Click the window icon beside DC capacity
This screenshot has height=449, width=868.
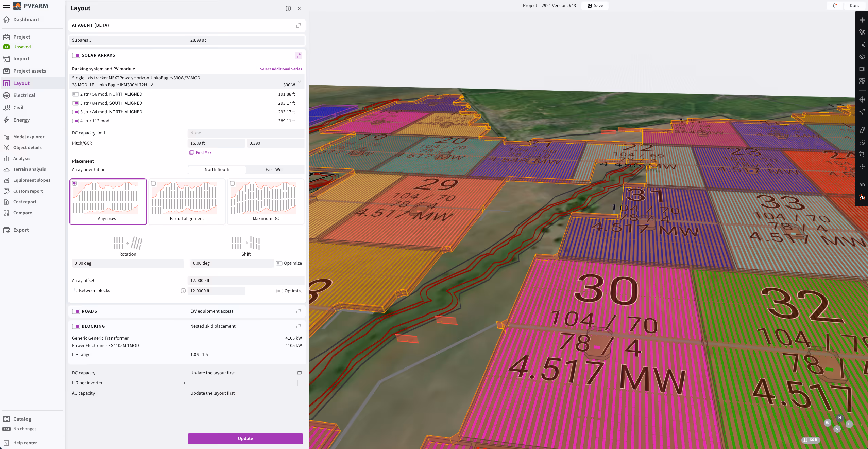299,373
